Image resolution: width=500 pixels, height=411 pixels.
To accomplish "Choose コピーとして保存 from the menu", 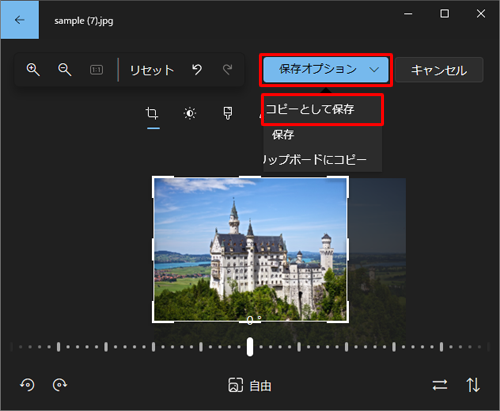I will (322, 109).
